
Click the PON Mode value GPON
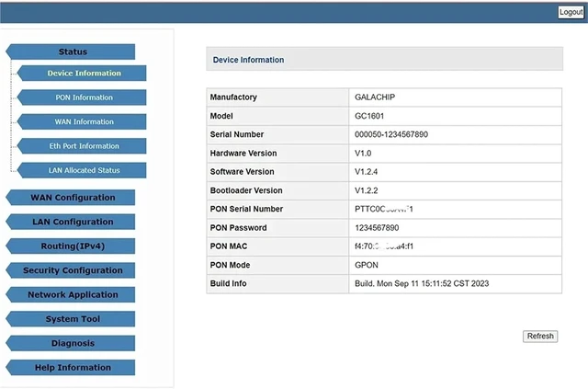click(366, 265)
